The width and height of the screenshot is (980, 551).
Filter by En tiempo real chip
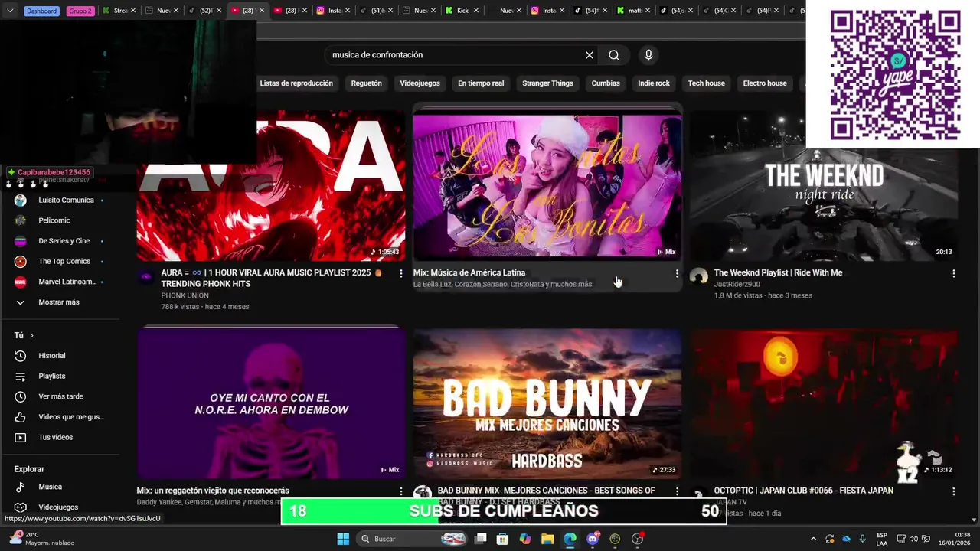pyautogui.click(x=481, y=83)
